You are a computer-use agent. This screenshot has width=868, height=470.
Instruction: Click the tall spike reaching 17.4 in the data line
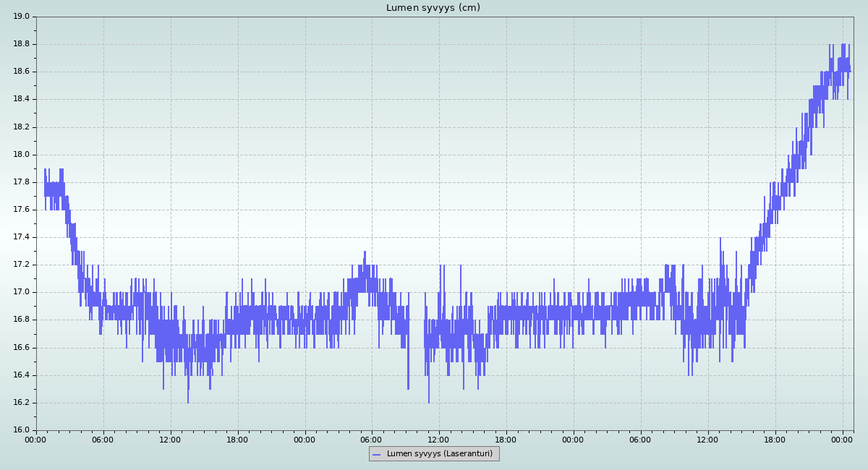coord(720,239)
